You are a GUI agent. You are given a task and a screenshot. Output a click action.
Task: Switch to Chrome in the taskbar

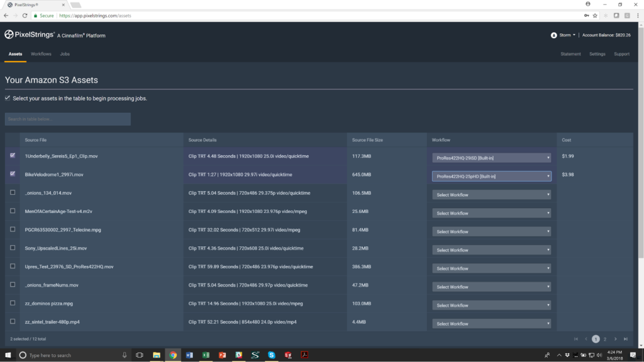click(173, 355)
